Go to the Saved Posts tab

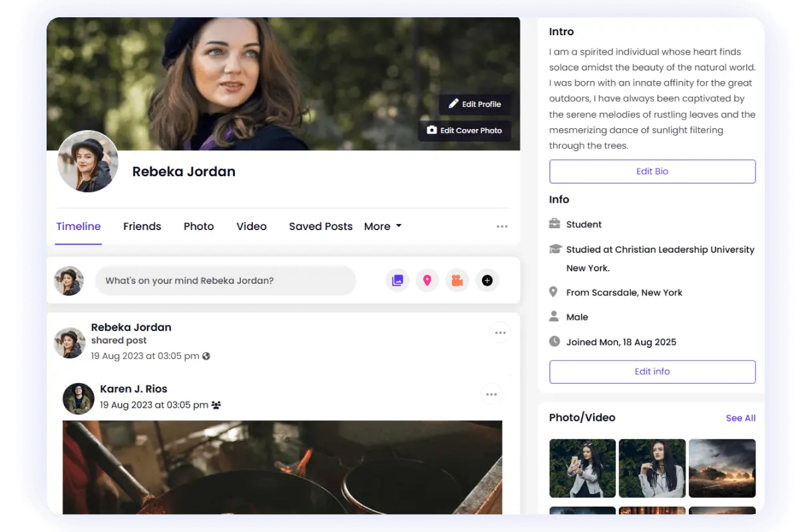click(320, 227)
